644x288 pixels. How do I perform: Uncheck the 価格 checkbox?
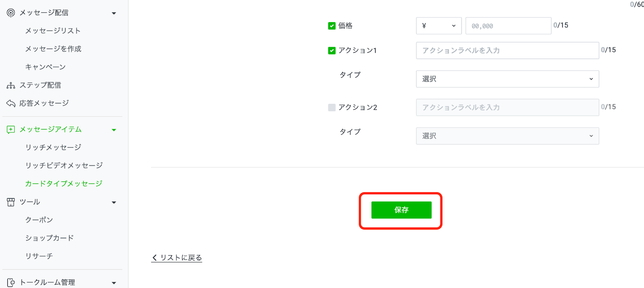(x=332, y=26)
